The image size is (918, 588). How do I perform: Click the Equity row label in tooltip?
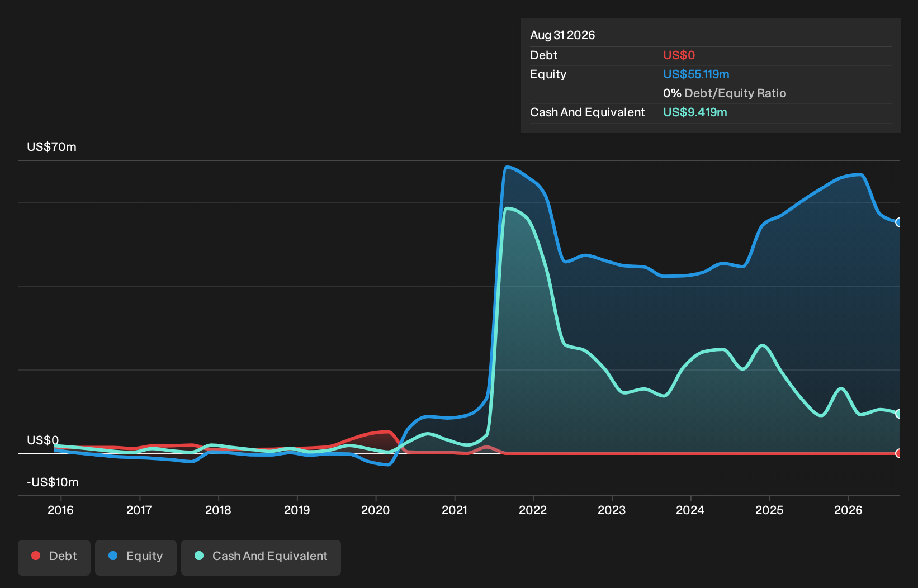coord(548,74)
